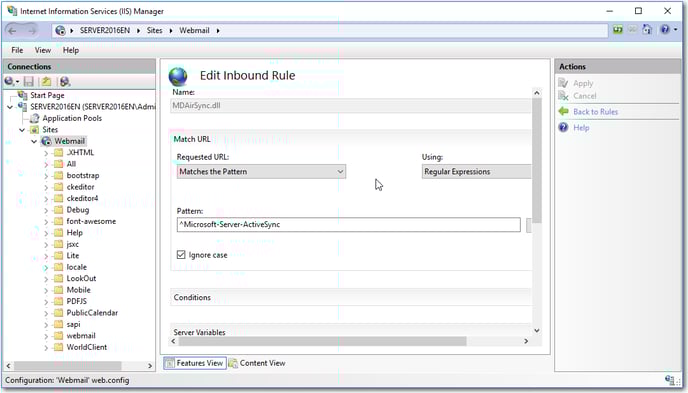The image size is (688, 393).
Task: Toggle the Ignore case checkbox
Action: [x=181, y=254]
